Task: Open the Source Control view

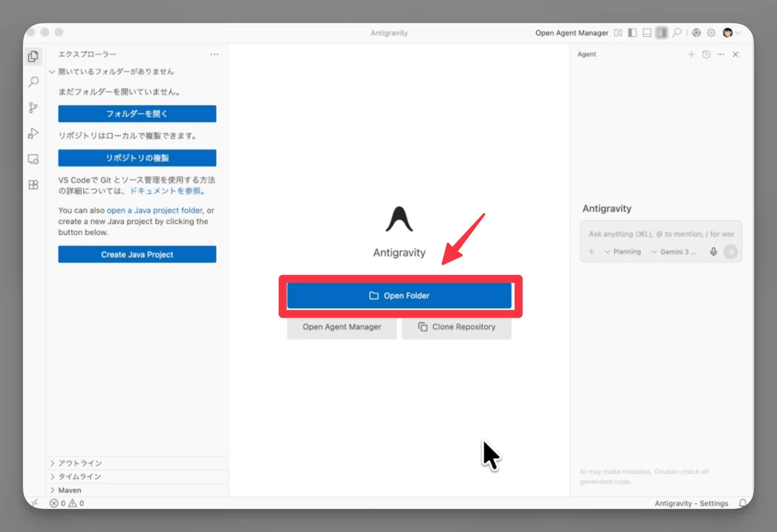Action: pos(34,108)
